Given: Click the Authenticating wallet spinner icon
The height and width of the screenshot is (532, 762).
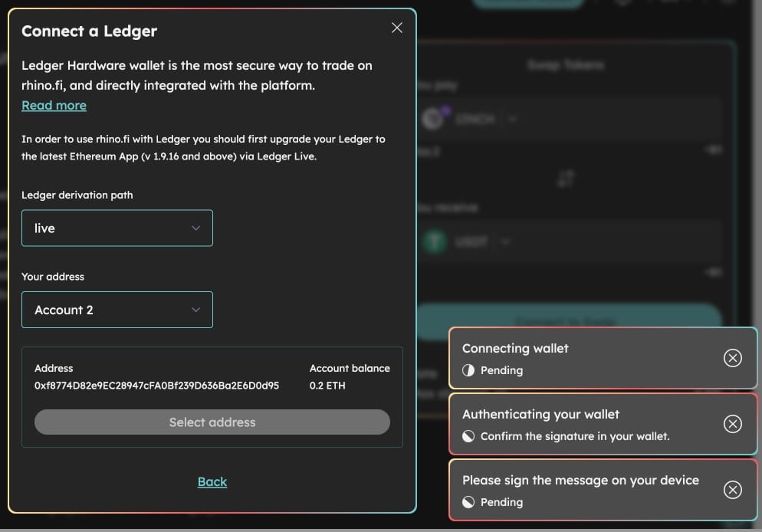Looking at the screenshot, I should click(468, 436).
